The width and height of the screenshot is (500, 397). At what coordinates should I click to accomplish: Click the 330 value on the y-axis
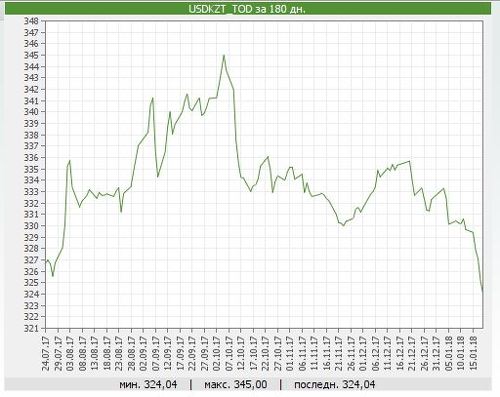(31, 226)
